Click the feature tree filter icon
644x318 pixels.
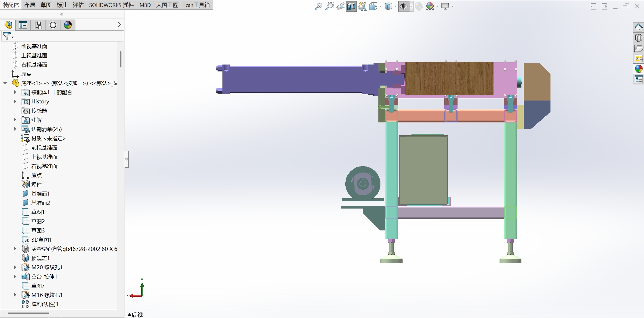click(7, 36)
